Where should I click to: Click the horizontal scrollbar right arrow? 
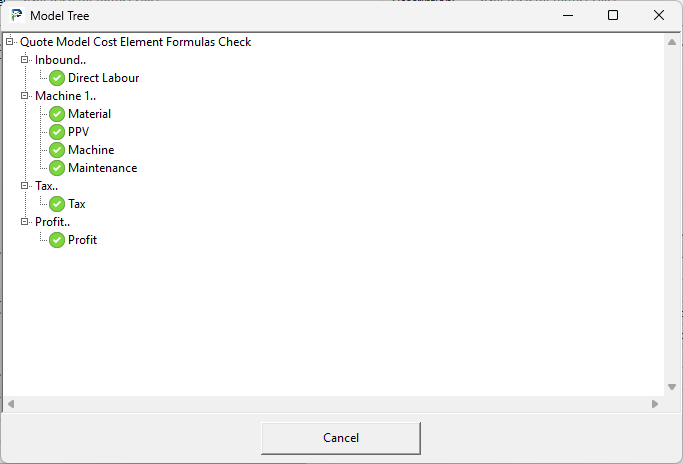click(655, 404)
